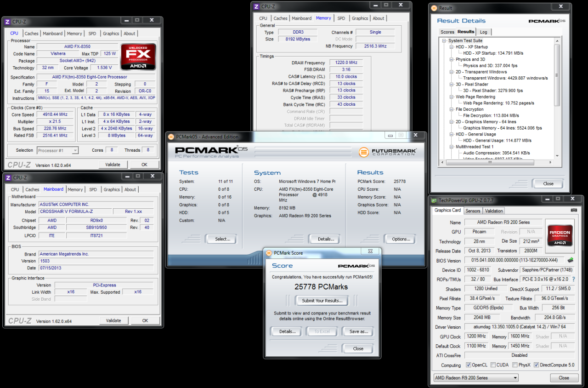Open the Log tab in Result Details

pos(483,32)
